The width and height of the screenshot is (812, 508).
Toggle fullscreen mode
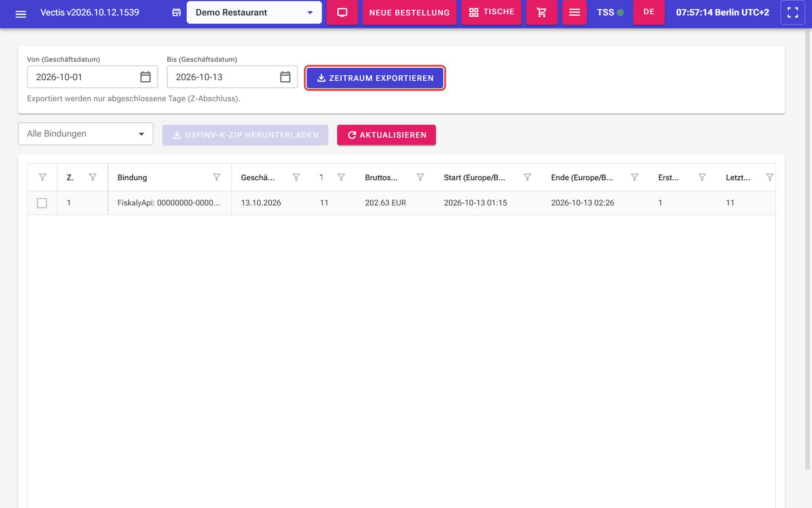click(793, 12)
